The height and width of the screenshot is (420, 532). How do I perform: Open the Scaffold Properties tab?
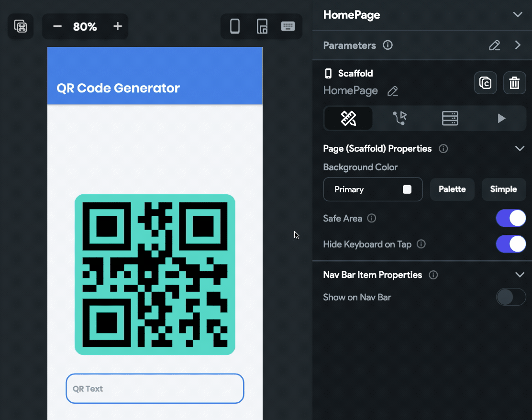pyautogui.click(x=348, y=118)
